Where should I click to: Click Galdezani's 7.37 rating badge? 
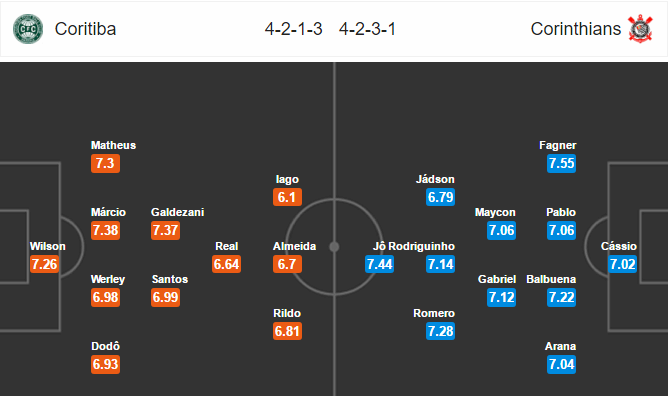(x=166, y=230)
